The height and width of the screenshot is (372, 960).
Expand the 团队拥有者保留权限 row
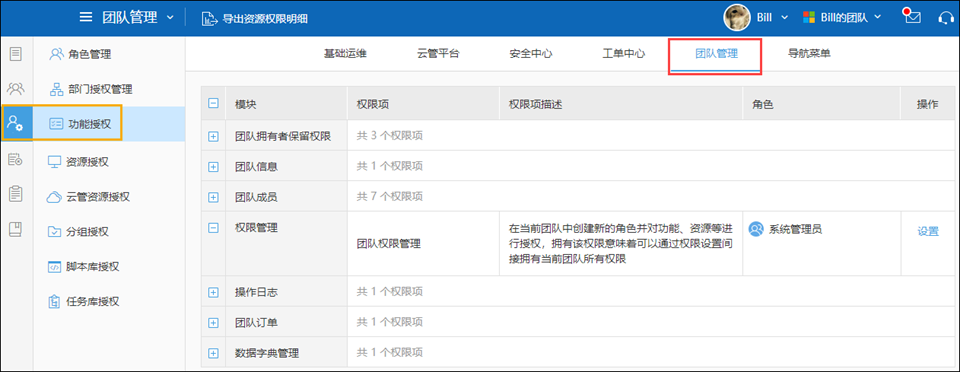click(x=213, y=136)
